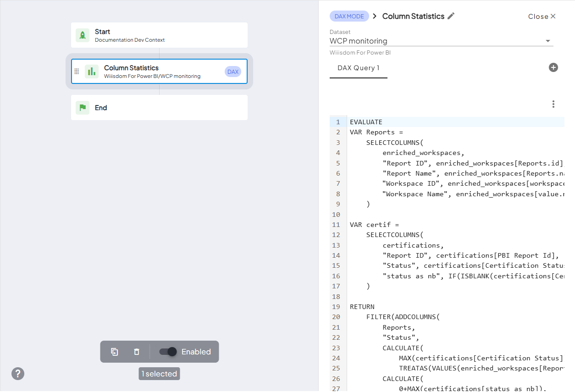This screenshot has height=392, width=575.
Task: Open the WCP monitoring dataset dropdown
Action: point(442,41)
